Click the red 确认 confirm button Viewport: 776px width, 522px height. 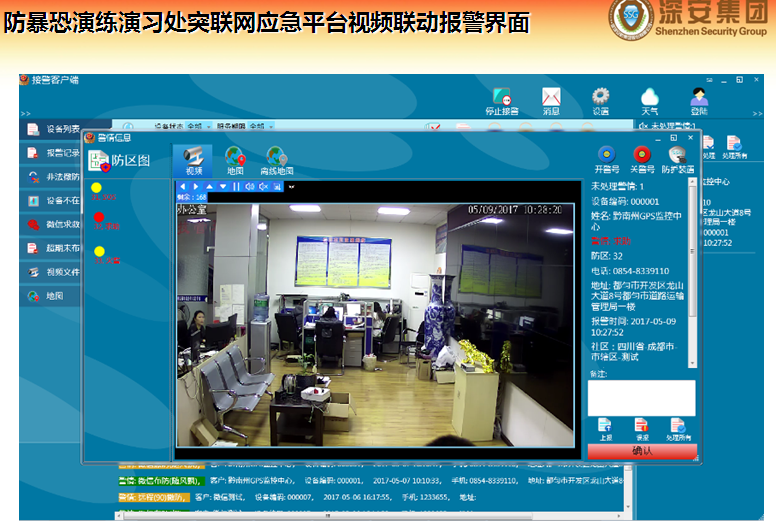pos(642,452)
